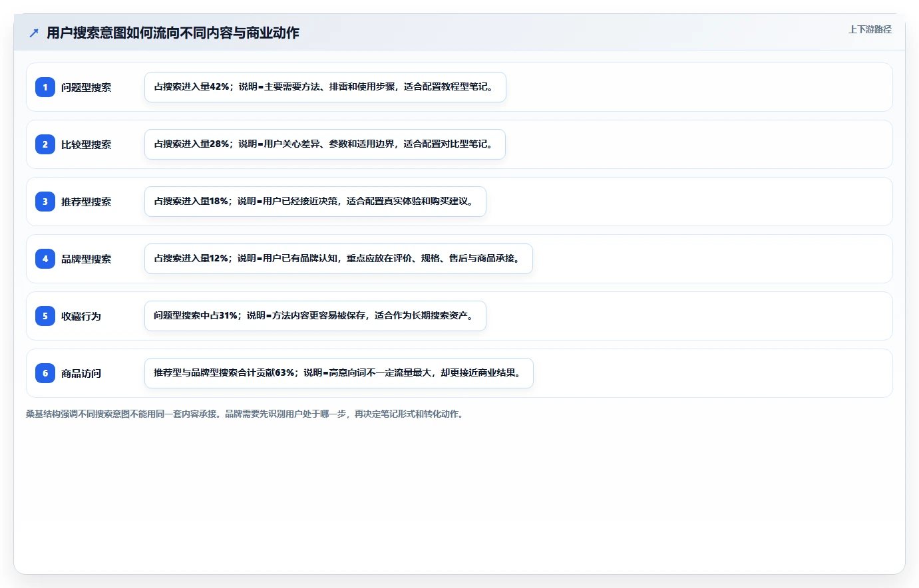Open the 合计贡献63% description box

[339, 373]
